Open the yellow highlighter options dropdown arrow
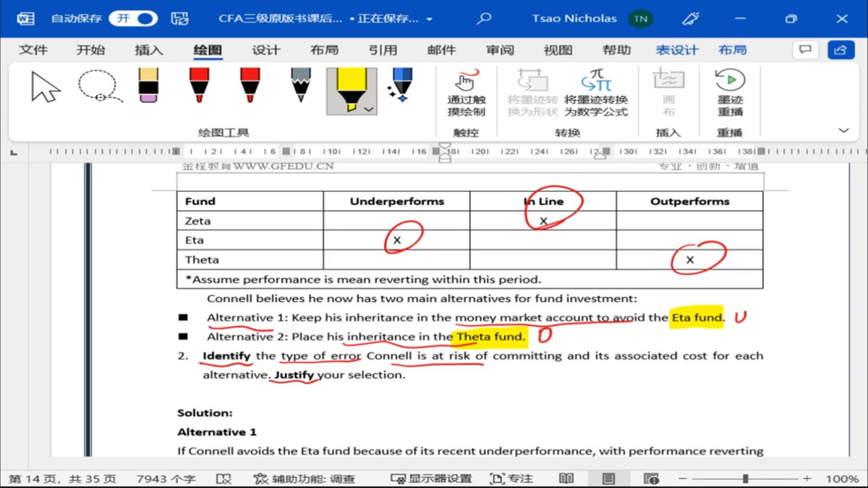868x488 pixels. (x=369, y=109)
